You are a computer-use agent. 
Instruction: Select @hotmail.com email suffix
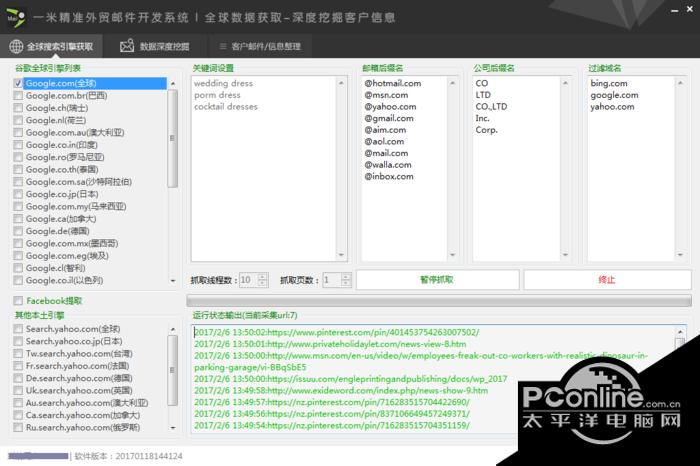392,83
